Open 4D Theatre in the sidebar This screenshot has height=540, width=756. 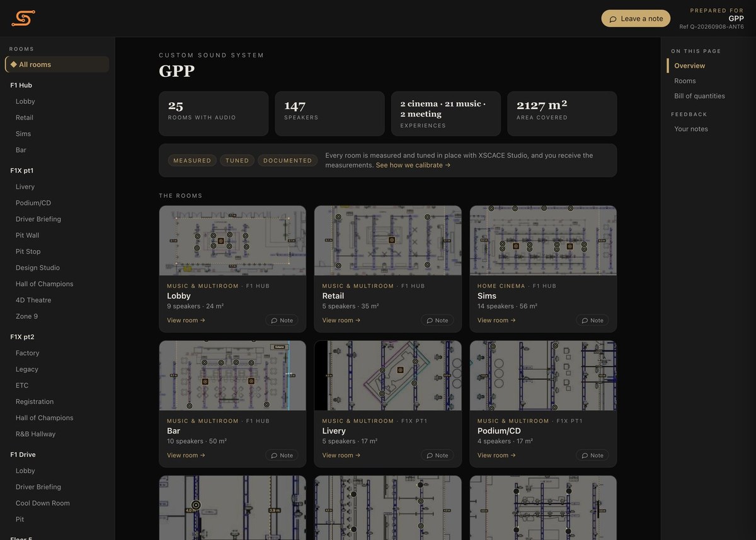(x=33, y=300)
